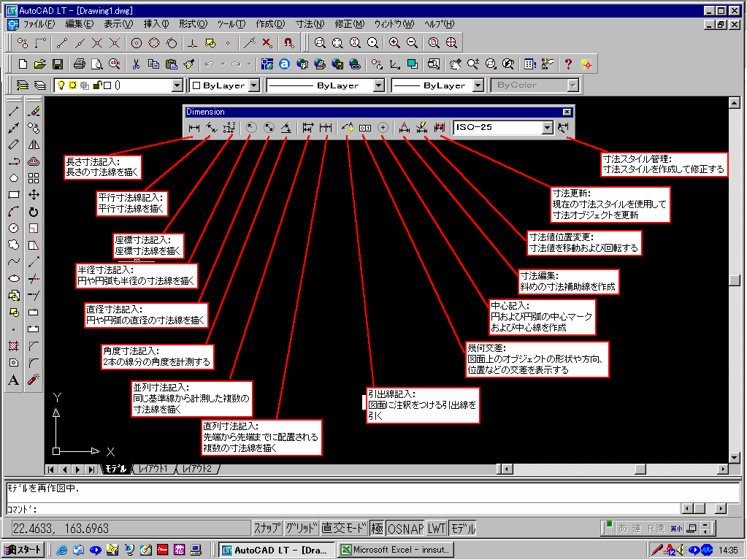Open the undo history dropdown arrow

[x=223, y=64]
